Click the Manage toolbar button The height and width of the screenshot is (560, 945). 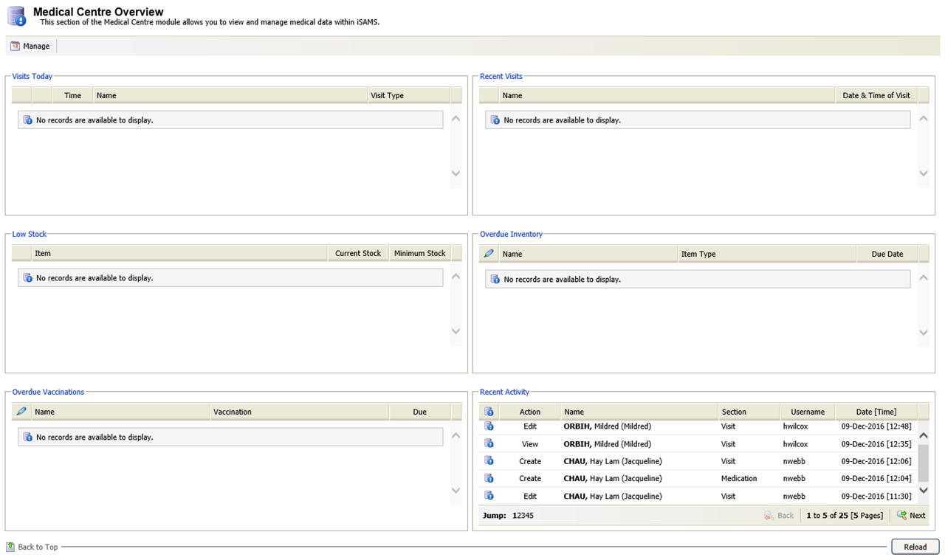[30, 46]
